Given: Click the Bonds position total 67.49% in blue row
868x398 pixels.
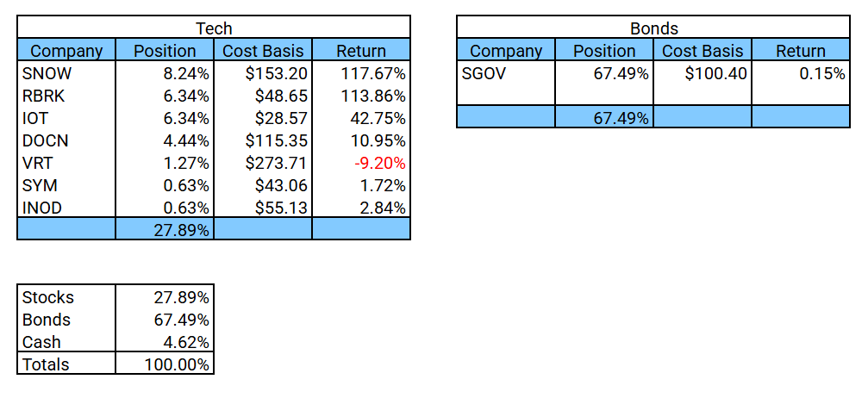Looking at the screenshot, I should 604,117.
